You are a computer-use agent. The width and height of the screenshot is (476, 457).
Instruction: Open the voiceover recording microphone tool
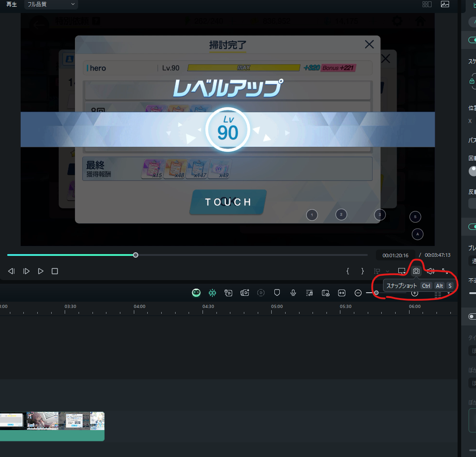coord(293,293)
